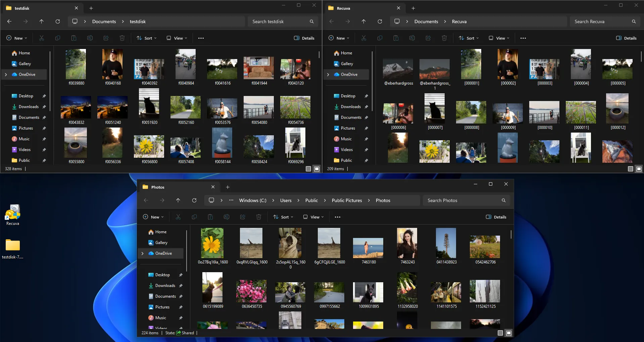644x342 pixels.
Task: Click the Delete icon in the testdisk toolbar
Action: coord(122,38)
